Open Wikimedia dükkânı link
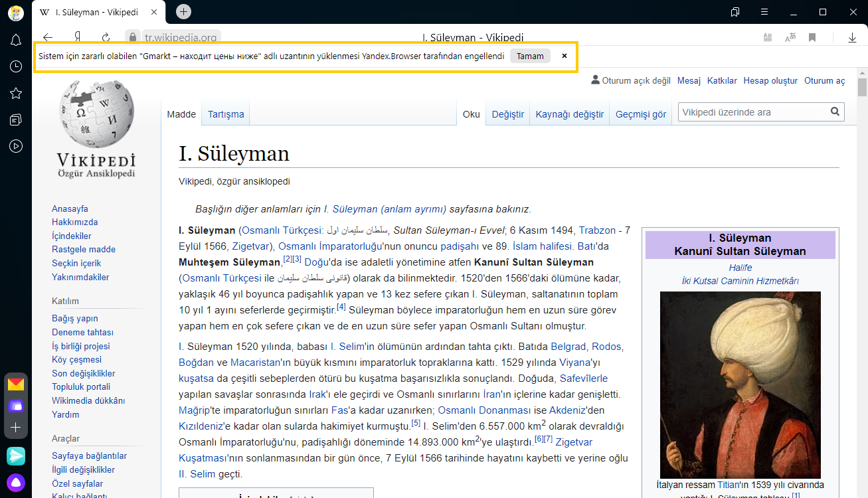The width and height of the screenshot is (868, 498). [88, 400]
